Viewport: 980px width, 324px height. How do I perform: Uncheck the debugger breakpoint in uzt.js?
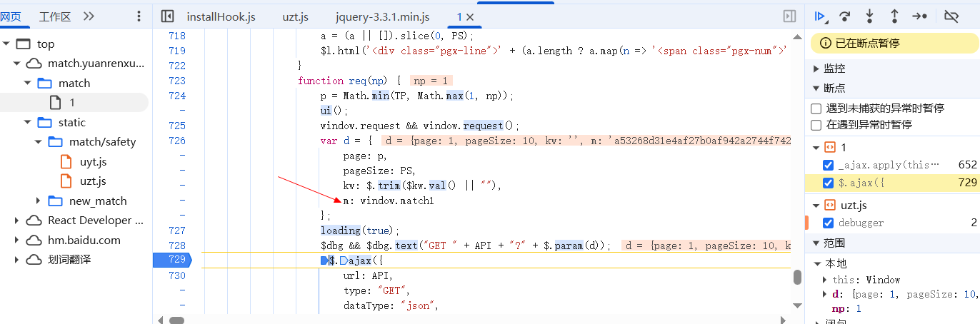click(829, 223)
